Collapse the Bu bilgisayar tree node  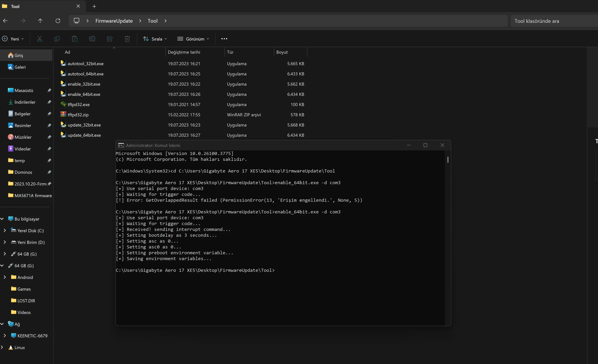pyautogui.click(x=2, y=219)
